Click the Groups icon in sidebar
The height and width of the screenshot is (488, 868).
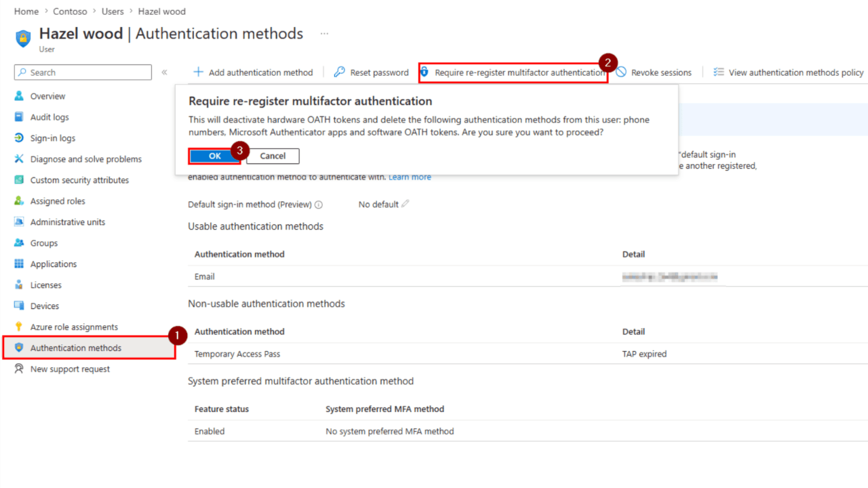19,243
